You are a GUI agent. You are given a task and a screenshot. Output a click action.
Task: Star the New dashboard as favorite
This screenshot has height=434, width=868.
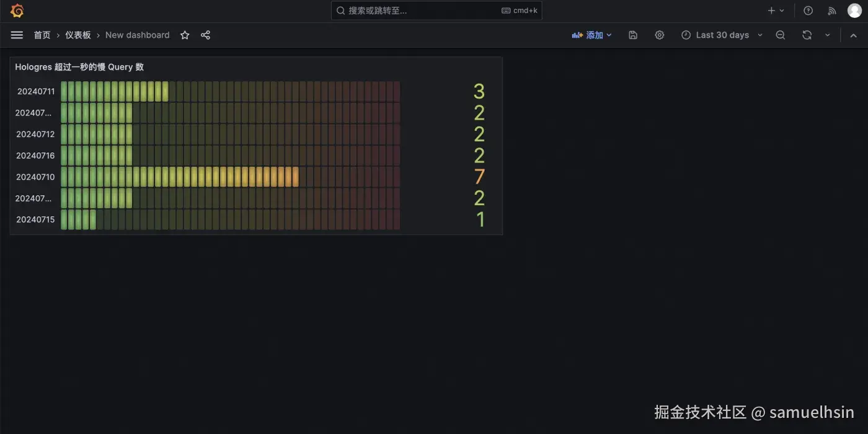point(185,35)
